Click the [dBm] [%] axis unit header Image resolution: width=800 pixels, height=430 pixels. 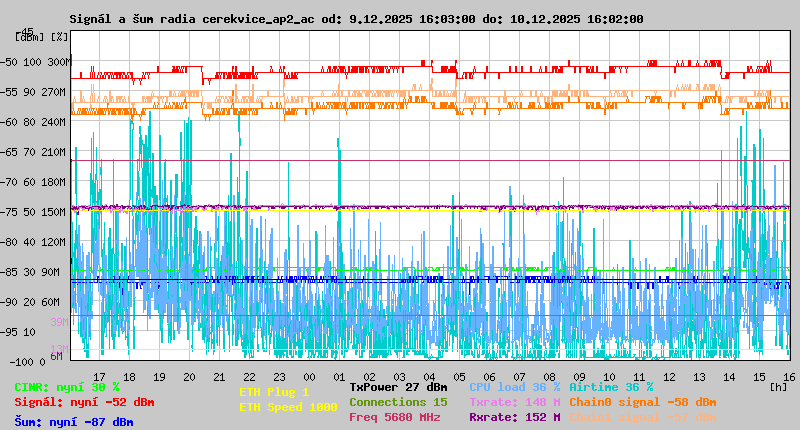(43, 36)
